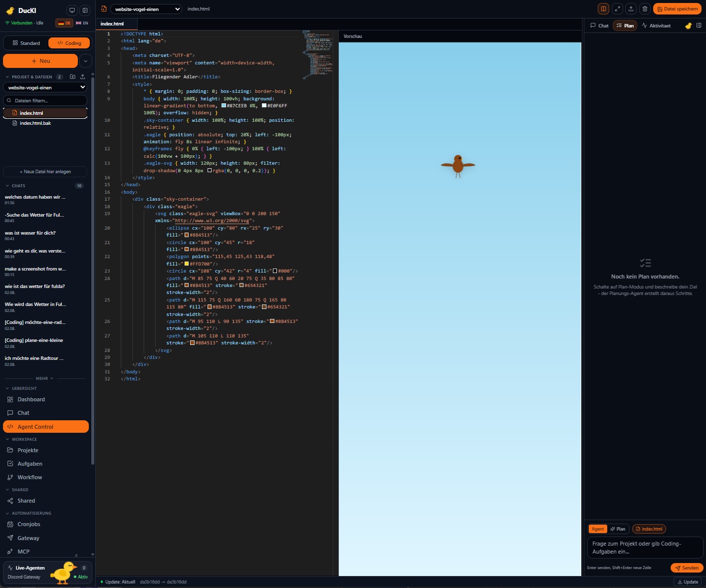Open Chat in the sidebar navigation
The width and height of the screenshot is (706, 588).
(x=47, y=413)
